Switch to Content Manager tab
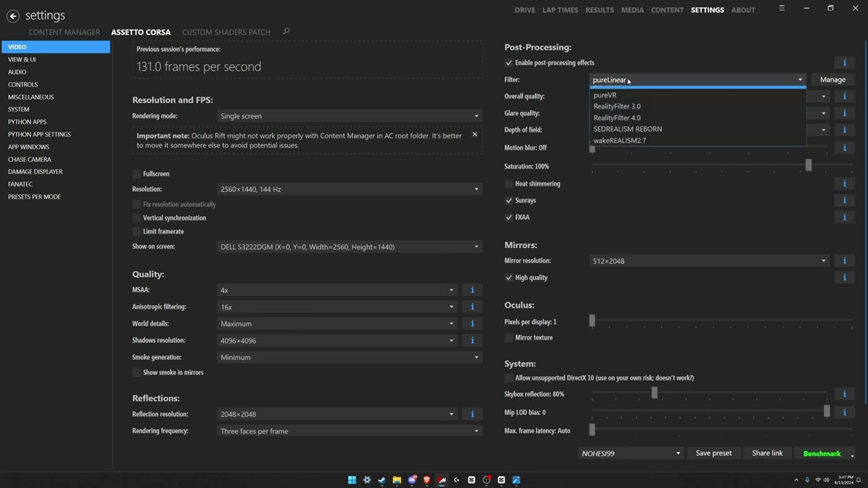 coord(64,32)
